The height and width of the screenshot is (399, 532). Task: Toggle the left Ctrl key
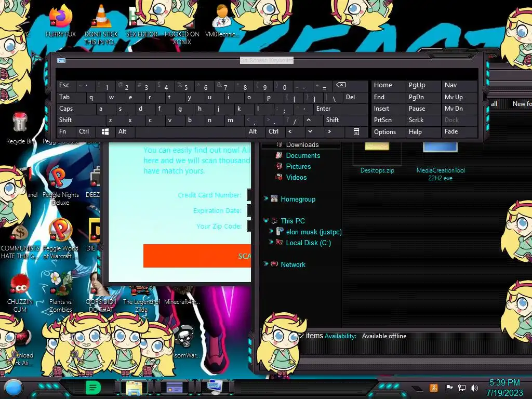tap(86, 131)
